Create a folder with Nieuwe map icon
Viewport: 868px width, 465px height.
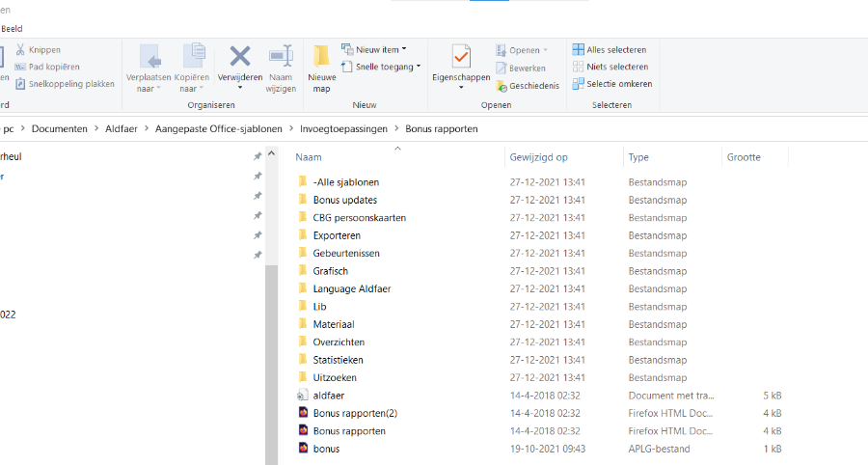tap(321, 56)
